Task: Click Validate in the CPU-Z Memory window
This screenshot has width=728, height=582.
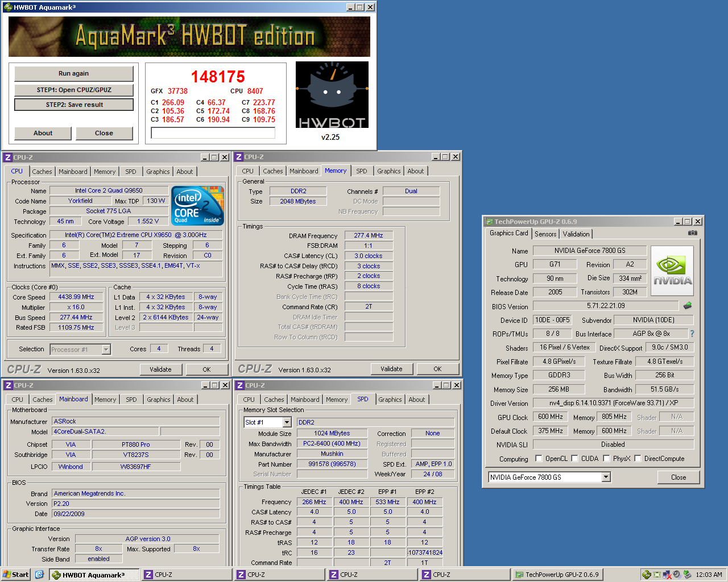Action: pos(391,369)
